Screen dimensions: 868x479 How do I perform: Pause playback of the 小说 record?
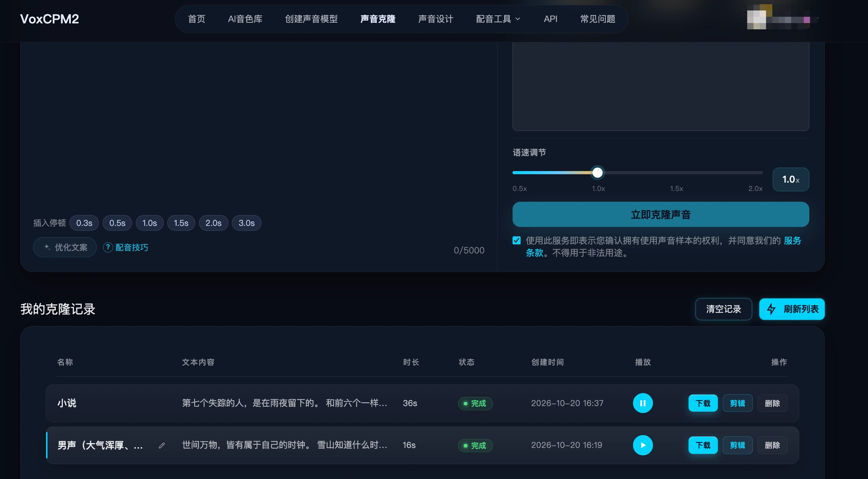point(643,403)
